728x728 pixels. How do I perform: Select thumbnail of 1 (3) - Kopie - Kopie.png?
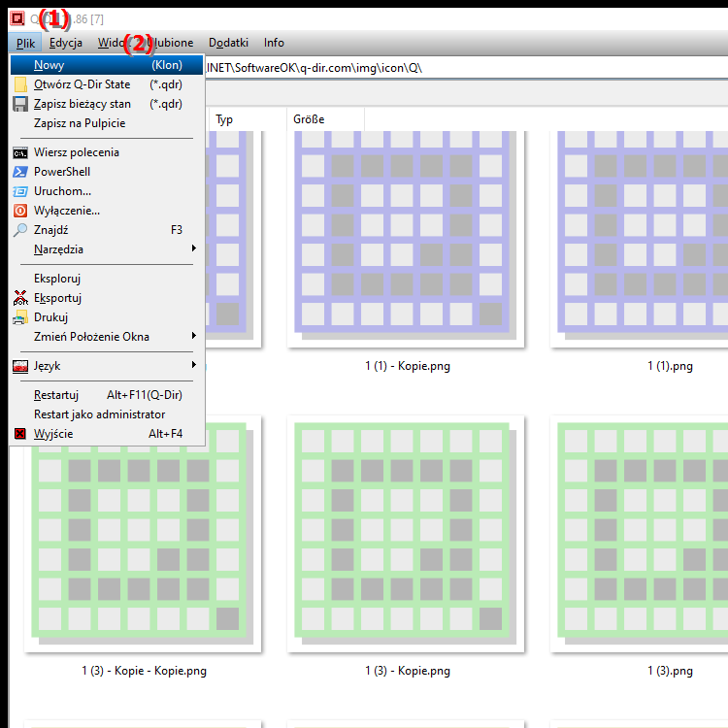pos(143,534)
